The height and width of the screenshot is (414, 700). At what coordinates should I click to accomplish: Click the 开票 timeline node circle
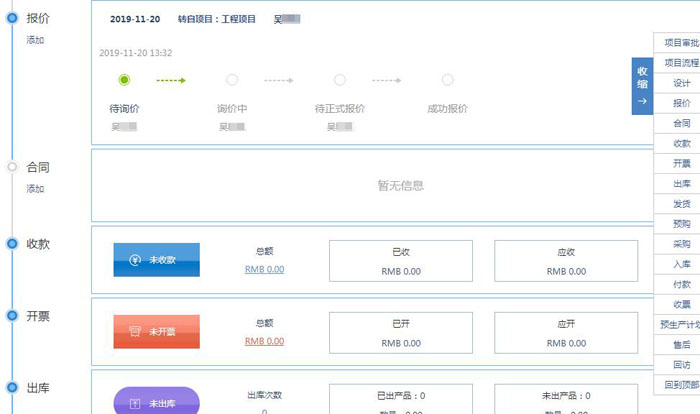12,315
